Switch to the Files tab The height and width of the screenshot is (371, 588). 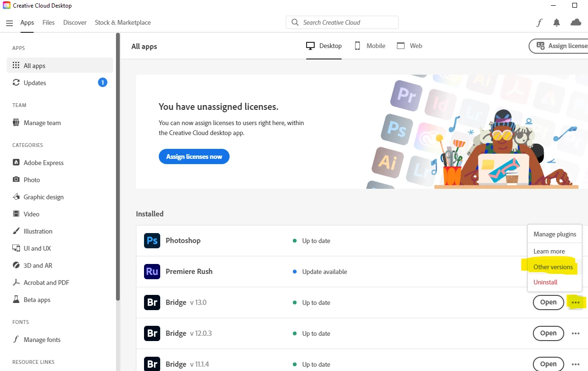click(48, 22)
